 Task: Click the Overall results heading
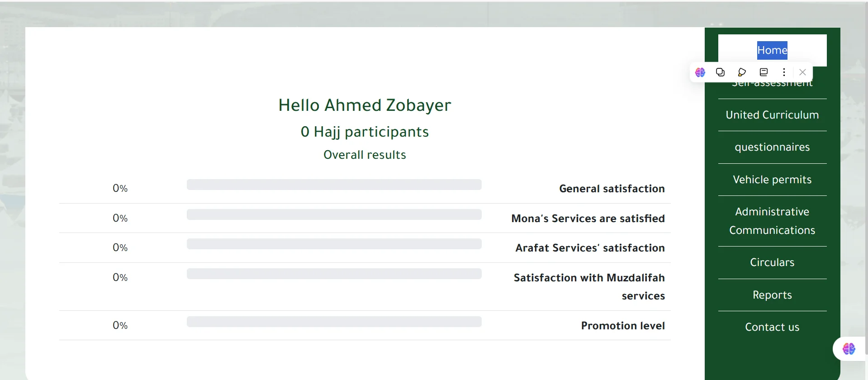coord(365,154)
